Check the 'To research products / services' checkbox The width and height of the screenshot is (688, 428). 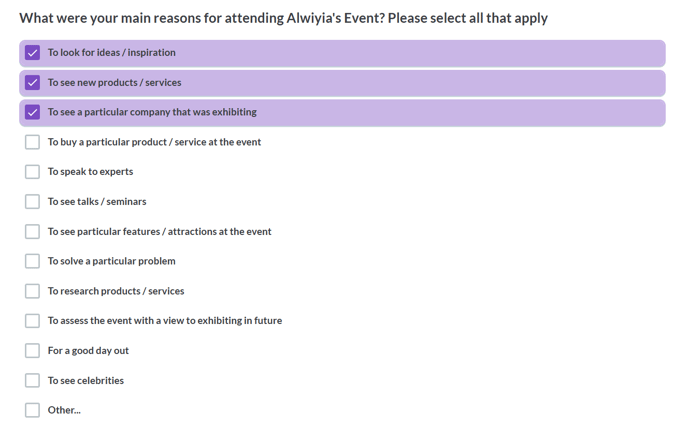point(33,291)
